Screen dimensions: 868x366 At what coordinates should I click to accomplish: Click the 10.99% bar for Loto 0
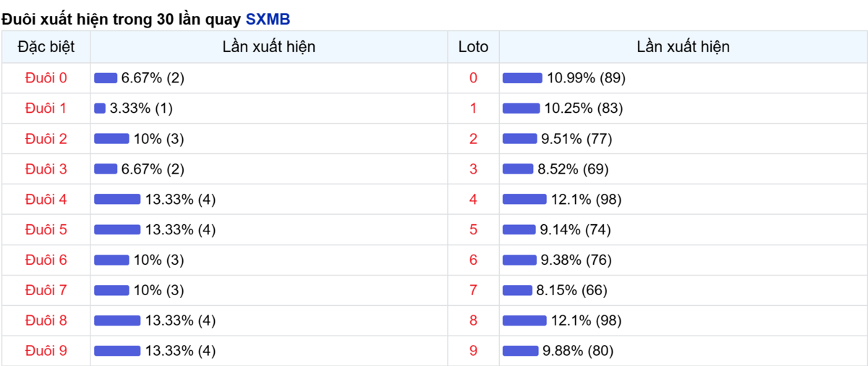(x=522, y=78)
